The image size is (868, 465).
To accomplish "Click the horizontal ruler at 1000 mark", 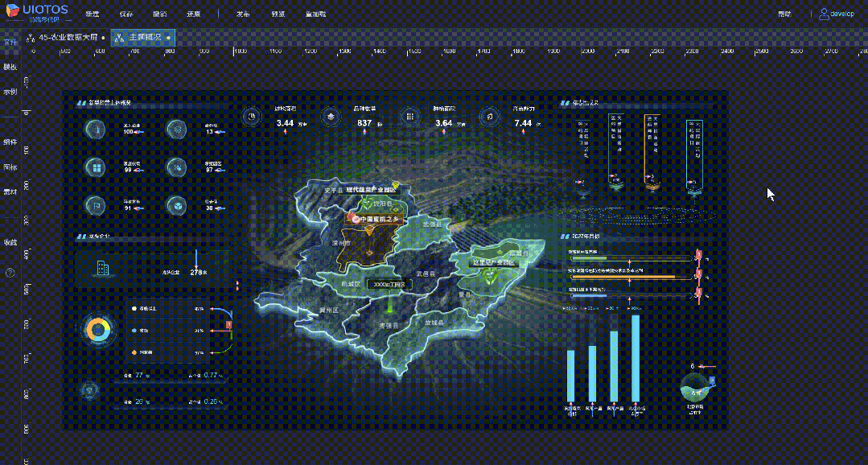I will tap(240, 51).
